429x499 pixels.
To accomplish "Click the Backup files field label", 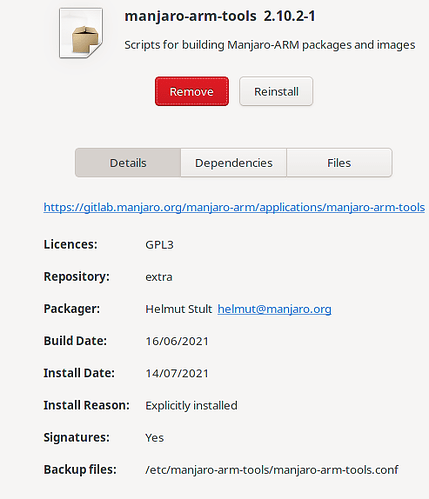I will pos(80,469).
